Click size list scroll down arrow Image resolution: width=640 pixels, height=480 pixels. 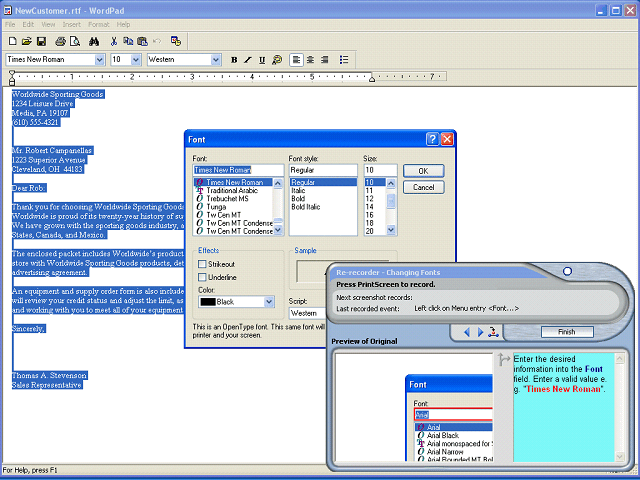391,230
